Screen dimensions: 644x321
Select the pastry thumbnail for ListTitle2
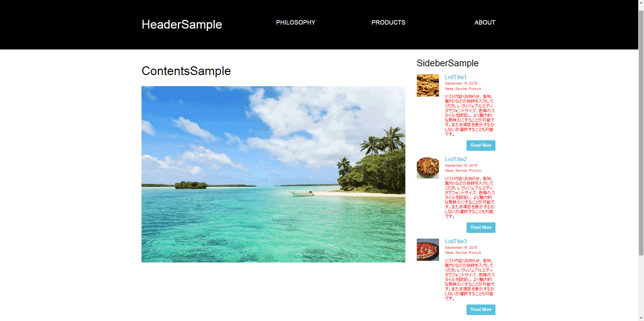(428, 168)
